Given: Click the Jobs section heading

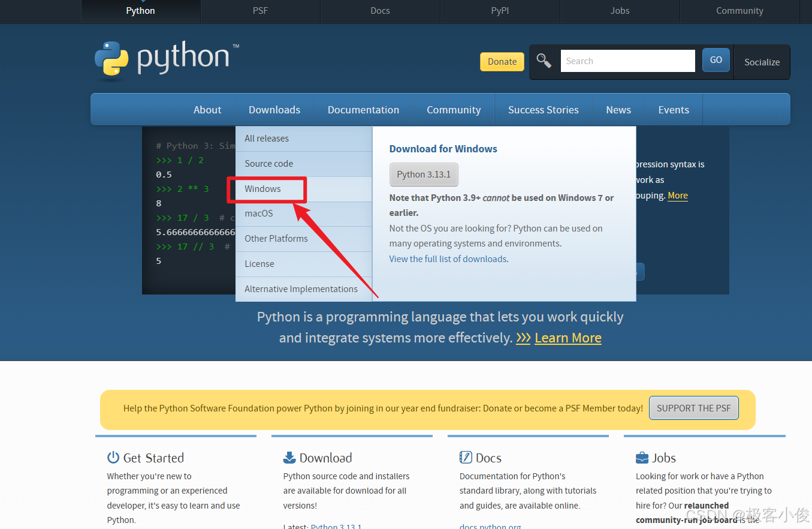Looking at the screenshot, I should pos(664,458).
